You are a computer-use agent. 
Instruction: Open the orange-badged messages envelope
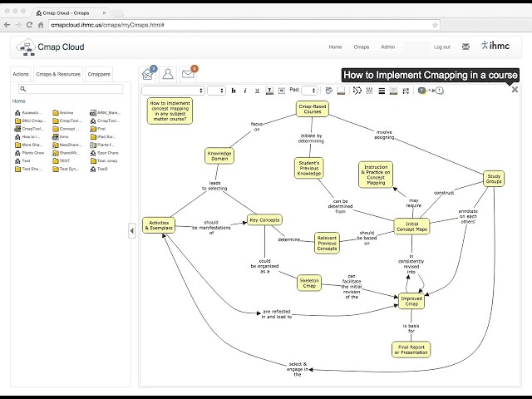(x=189, y=73)
